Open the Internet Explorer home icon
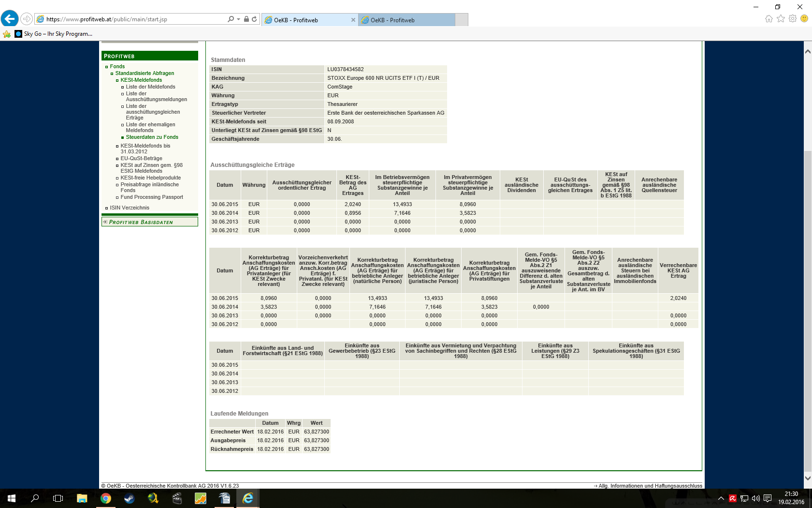 [x=768, y=19]
